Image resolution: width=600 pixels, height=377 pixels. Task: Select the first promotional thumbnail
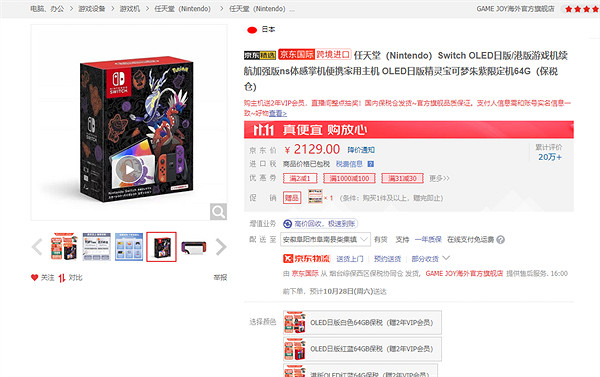pos(64,247)
